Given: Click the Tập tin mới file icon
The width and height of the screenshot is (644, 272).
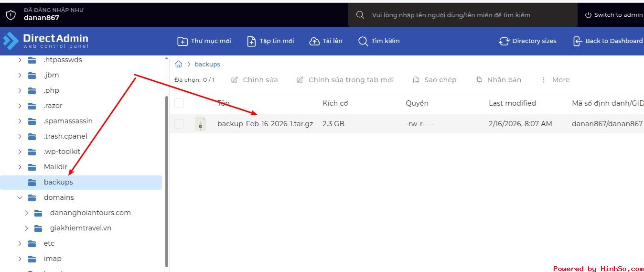Looking at the screenshot, I should [251, 41].
